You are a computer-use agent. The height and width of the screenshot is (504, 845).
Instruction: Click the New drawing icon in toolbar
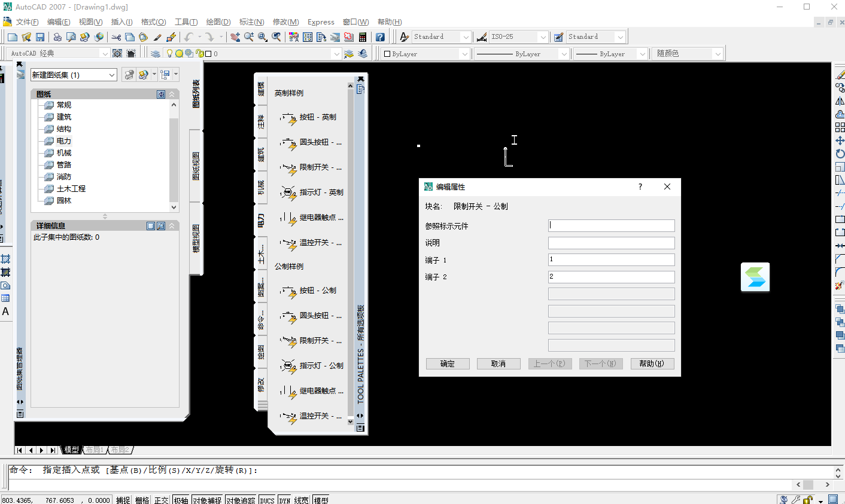pos(12,37)
